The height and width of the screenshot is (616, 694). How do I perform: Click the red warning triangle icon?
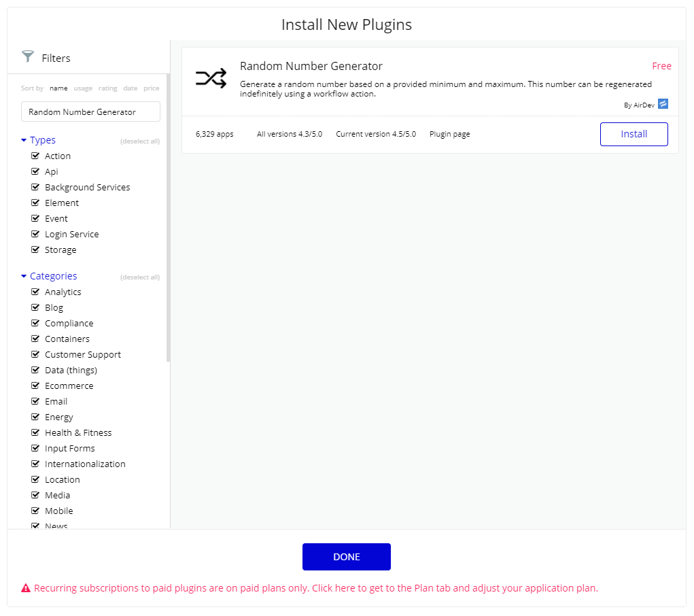tap(26, 588)
